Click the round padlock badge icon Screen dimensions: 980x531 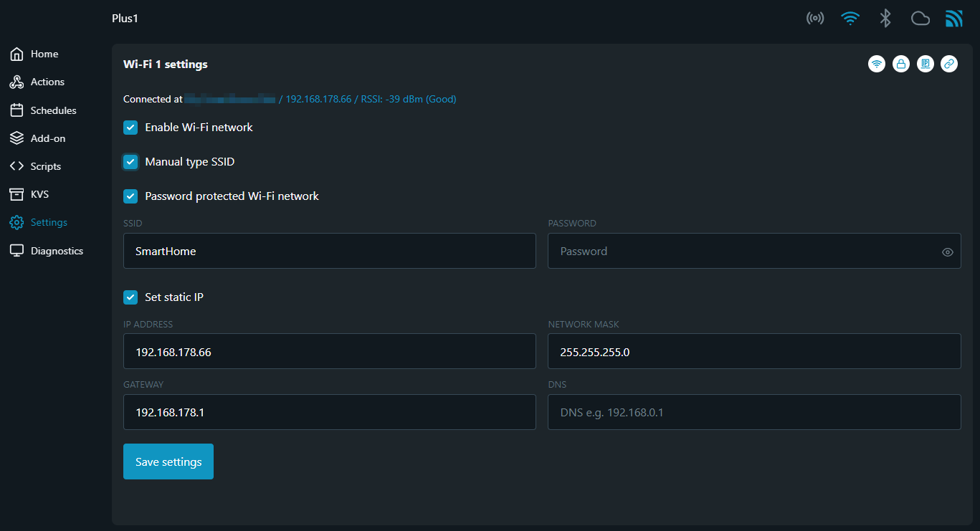[901, 64]
